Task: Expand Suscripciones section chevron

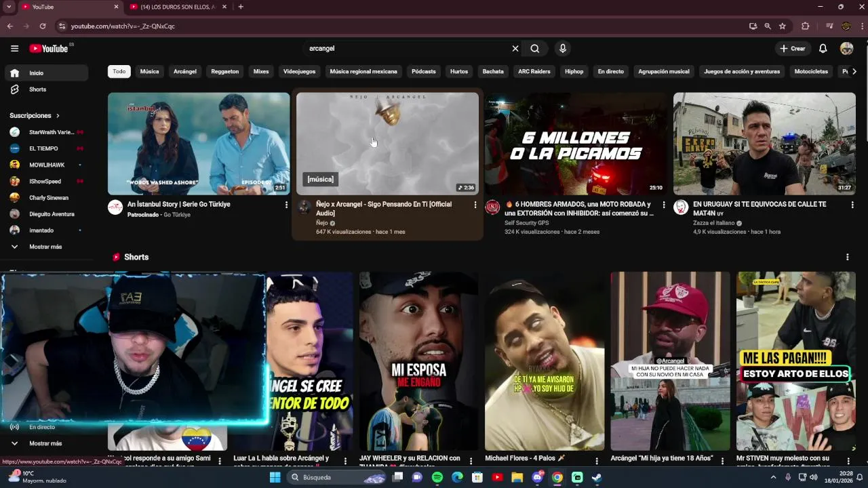Action: tap(58, 116)
